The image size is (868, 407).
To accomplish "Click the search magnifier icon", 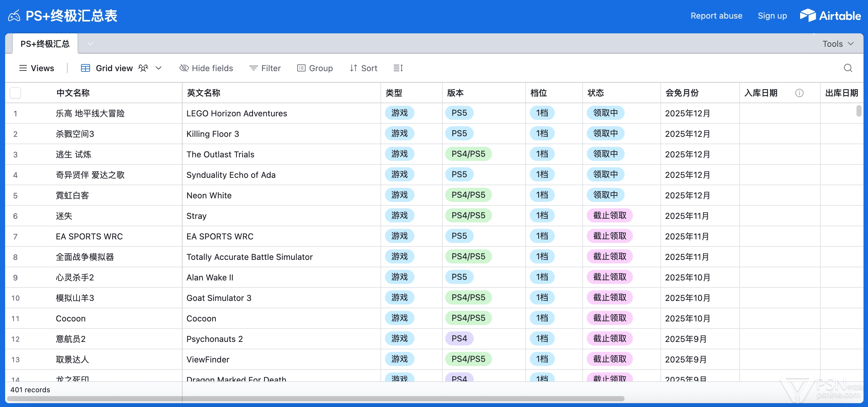I will (848, 68).
